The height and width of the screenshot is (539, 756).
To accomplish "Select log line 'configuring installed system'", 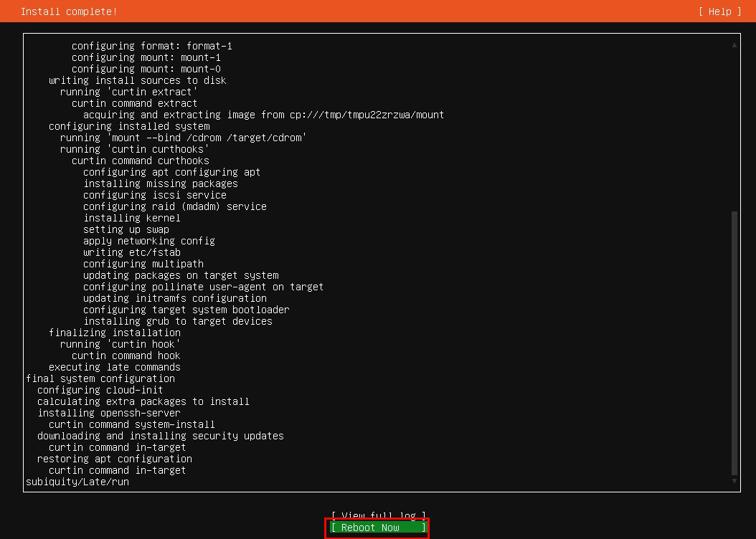I will 129,126.
